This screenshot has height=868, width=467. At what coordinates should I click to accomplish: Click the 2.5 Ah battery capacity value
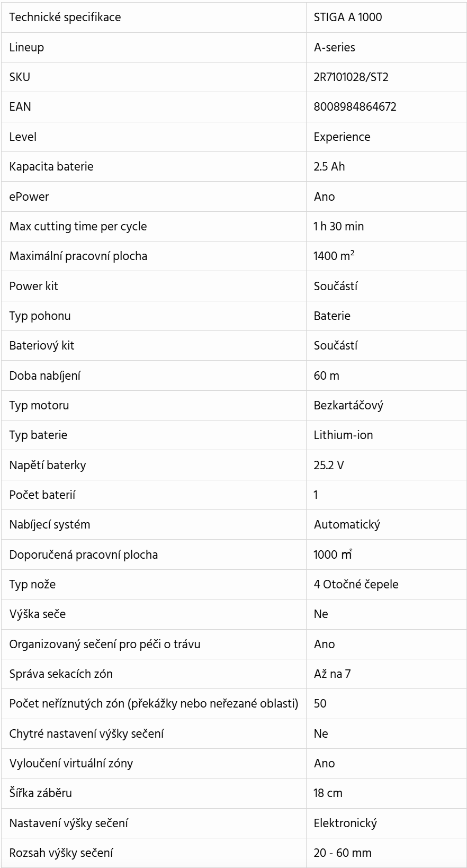(x=329, y=167)
